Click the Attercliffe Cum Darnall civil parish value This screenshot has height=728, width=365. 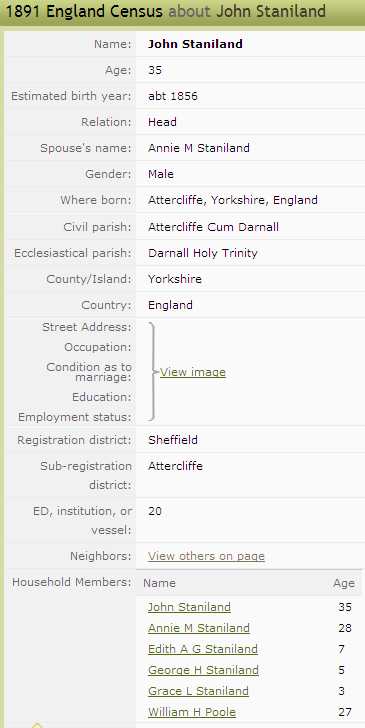[x=213, y=227]
